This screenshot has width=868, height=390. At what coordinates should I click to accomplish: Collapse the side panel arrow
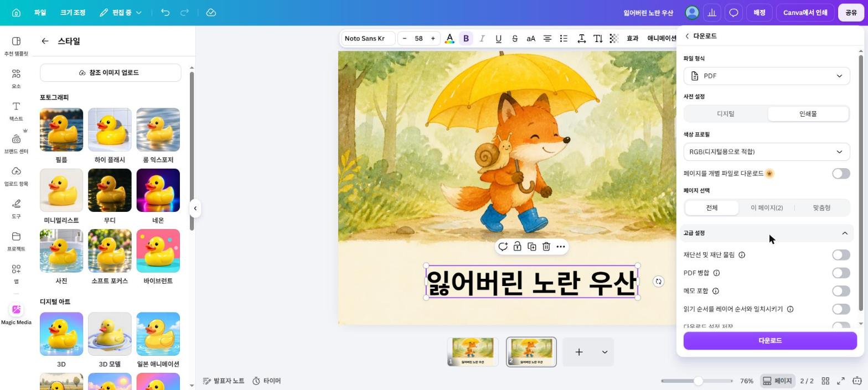(195, 209)
